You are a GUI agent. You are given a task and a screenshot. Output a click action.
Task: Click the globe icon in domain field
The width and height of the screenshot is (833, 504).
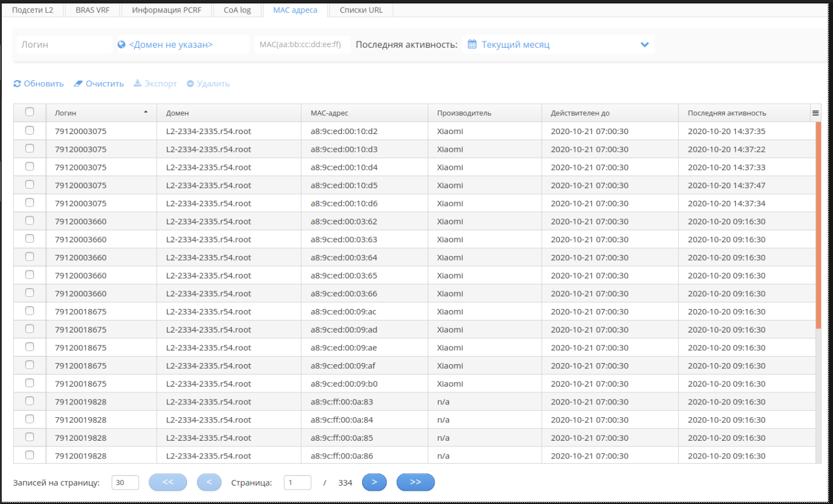tap(122, 45)
